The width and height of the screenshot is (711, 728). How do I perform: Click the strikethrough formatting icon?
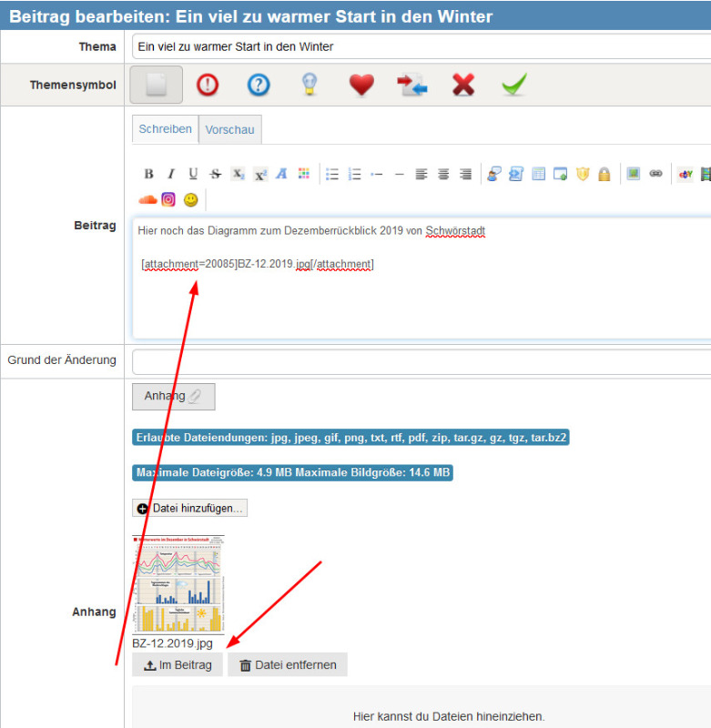pyautogui.click(x=215, y=174)
